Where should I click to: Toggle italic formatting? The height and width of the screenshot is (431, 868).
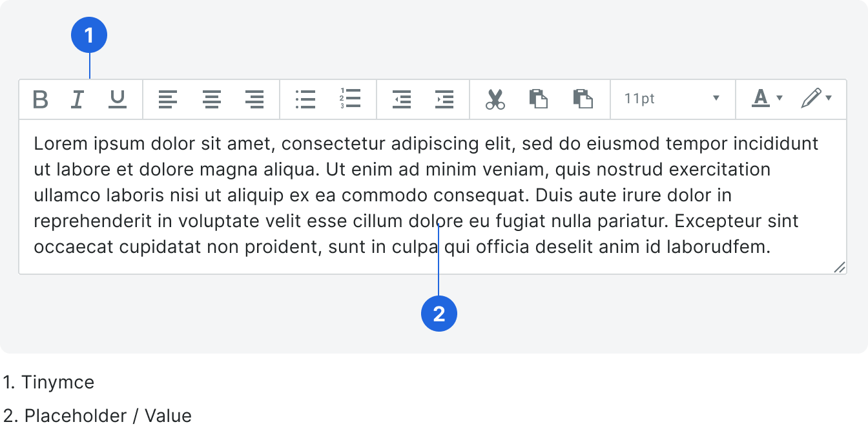pyautogui.click(x=77, y=99)
